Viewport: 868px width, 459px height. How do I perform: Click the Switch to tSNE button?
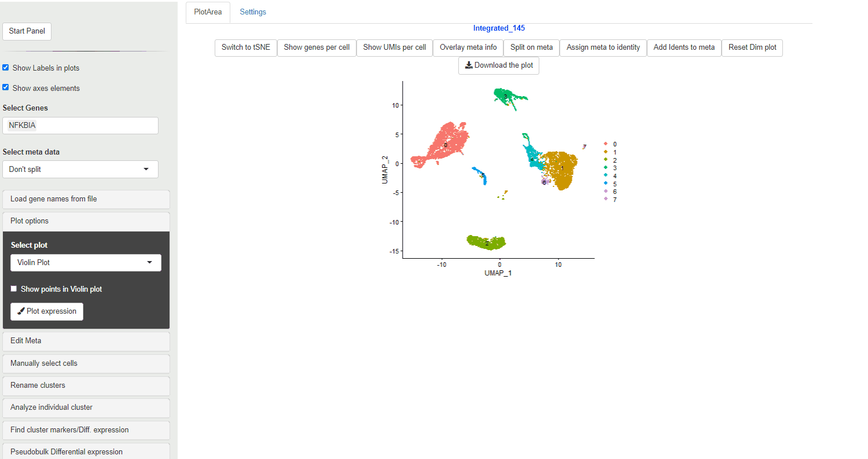pos(246,47)
